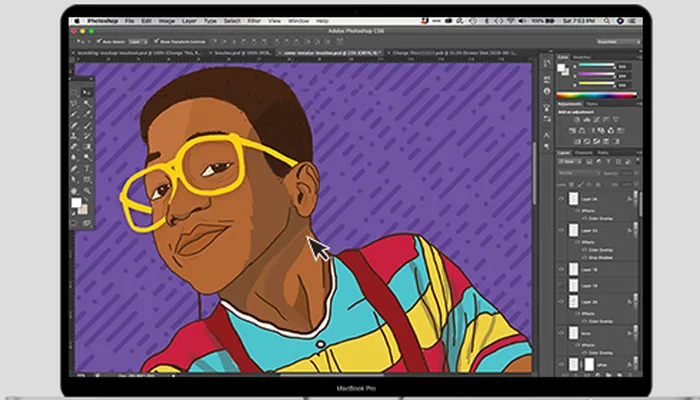The height and width of the screenshot is (400, 700).
Task: Select the Lasso tool
Action: (75, 104)
